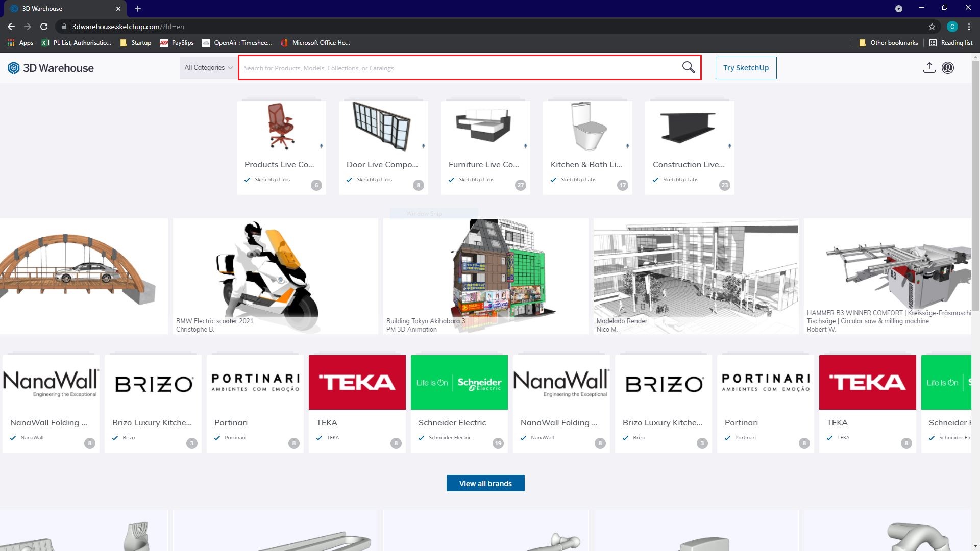
Task: Click the Chrome tab search dropdown icon
Action: (898, 9)
